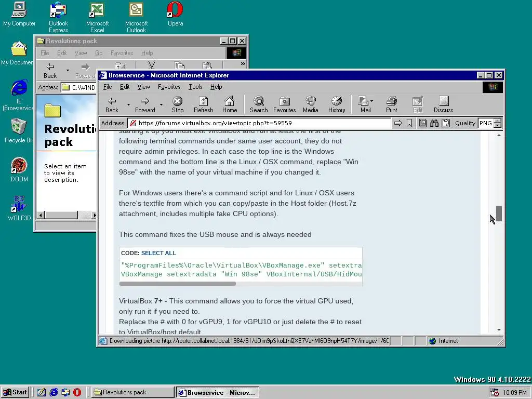Viewport: 532px width, 399px height.
Task: Click the Revolutions pack address field
Action: tap(79, 87)
